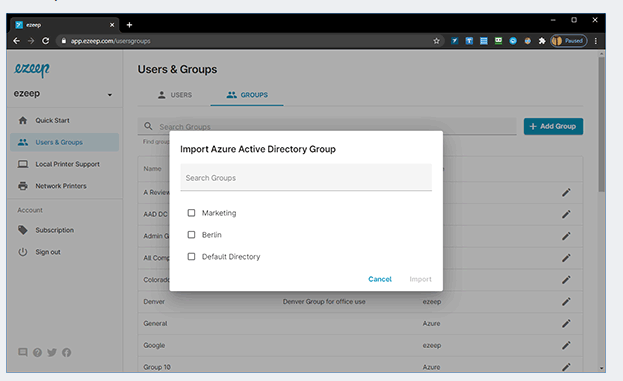
Task: Click the background Search Groups field
Action: click(327, 126)
